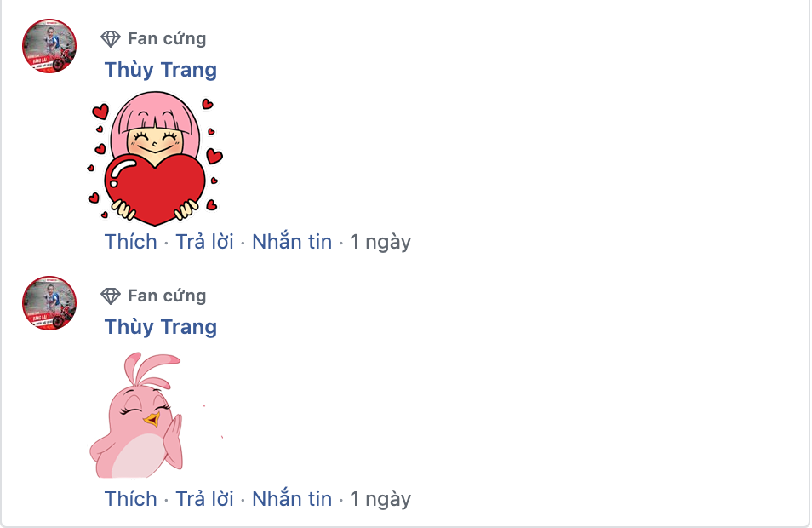
Task: Reply to heart sticker comment via Trả lời
Action: (x=204, y=242)
